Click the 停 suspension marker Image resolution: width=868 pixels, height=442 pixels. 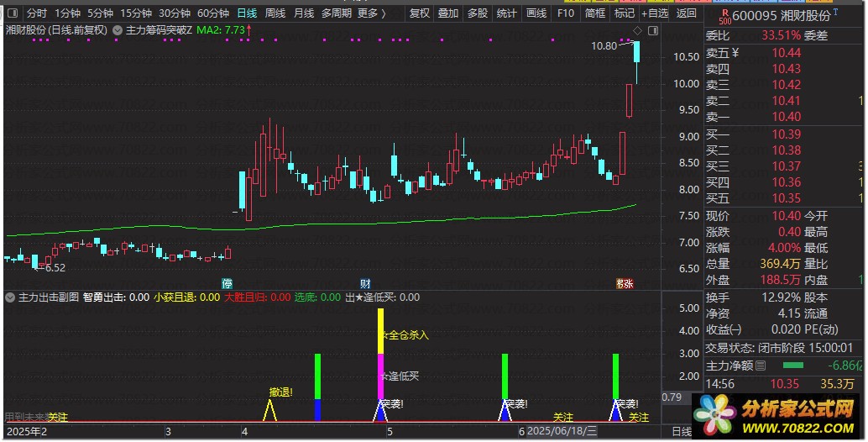[227, 283]
